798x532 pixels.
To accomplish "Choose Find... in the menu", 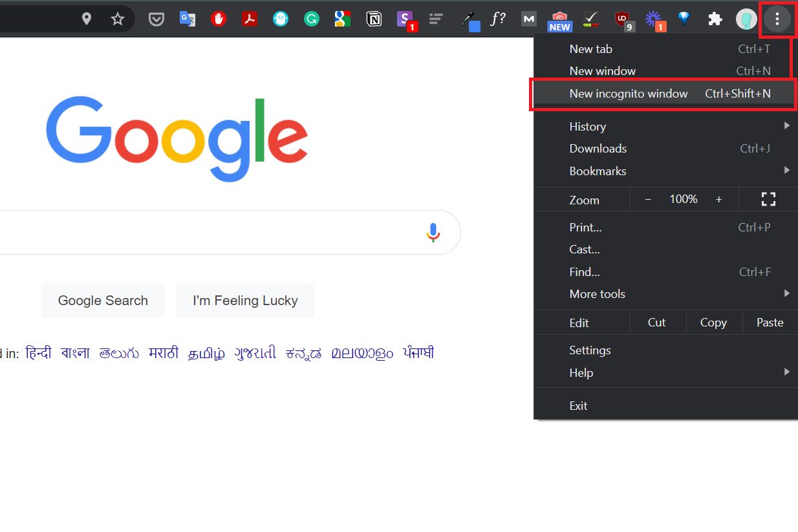I will [665, 271].
